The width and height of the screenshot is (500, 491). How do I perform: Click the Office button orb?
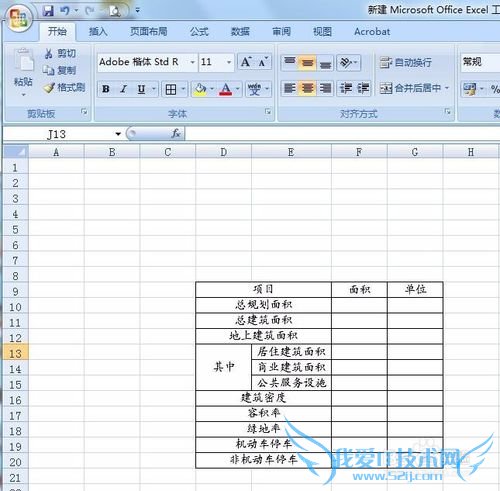[x=18, y=17]
